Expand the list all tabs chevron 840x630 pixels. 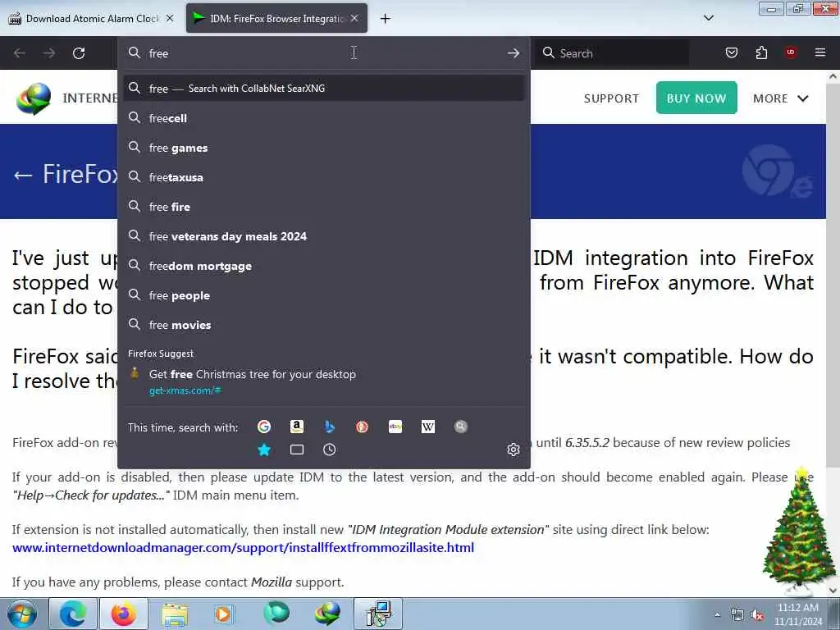pos(708,18)
